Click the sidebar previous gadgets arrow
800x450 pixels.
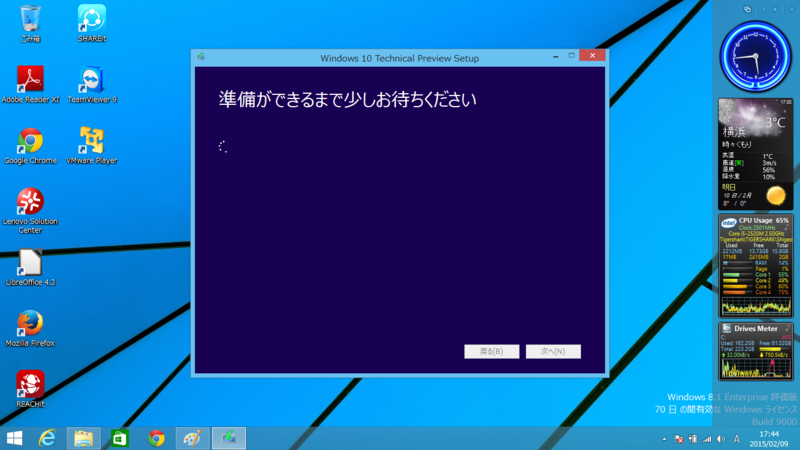[x=764, y=9]
